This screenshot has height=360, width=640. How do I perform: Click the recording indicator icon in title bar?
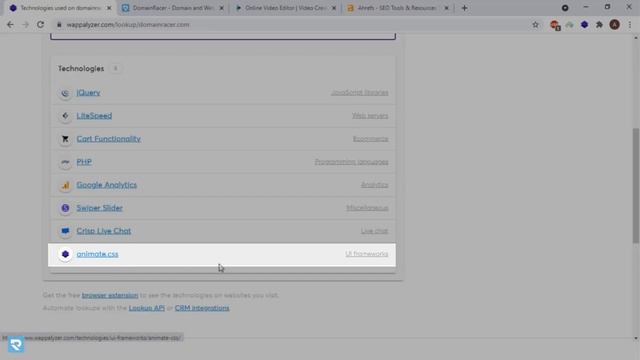click(x=565, y=8)
